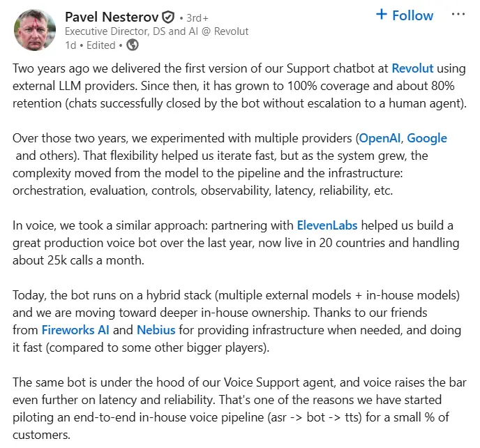
Task: Open the Revolut company link
Action: (x=412, y=68)
